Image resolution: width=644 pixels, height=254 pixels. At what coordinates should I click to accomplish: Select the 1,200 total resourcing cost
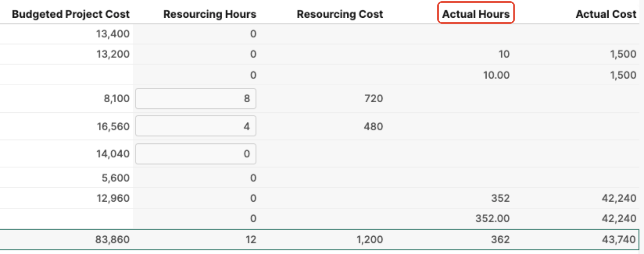tap(370, 240)
